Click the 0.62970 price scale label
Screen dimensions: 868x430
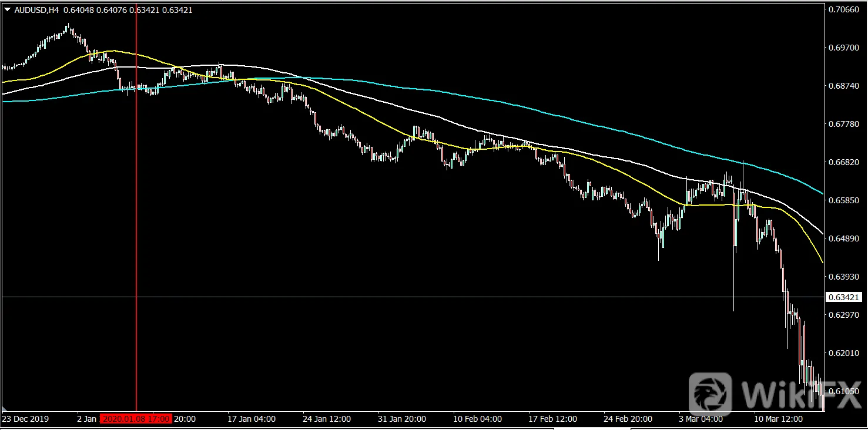843,315
